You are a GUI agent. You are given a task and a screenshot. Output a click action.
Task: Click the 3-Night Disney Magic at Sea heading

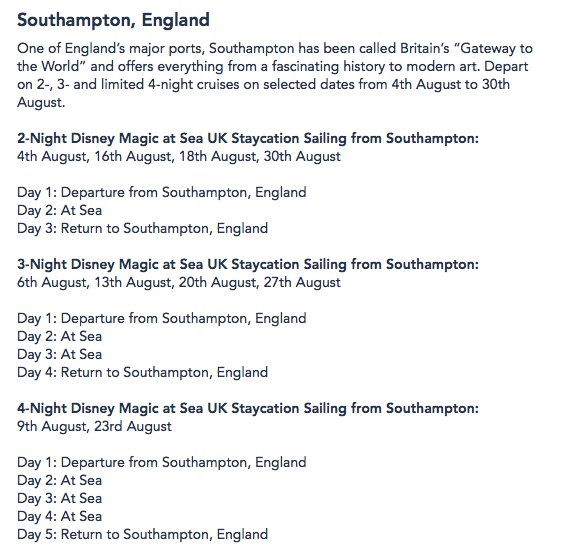point(248,264)
